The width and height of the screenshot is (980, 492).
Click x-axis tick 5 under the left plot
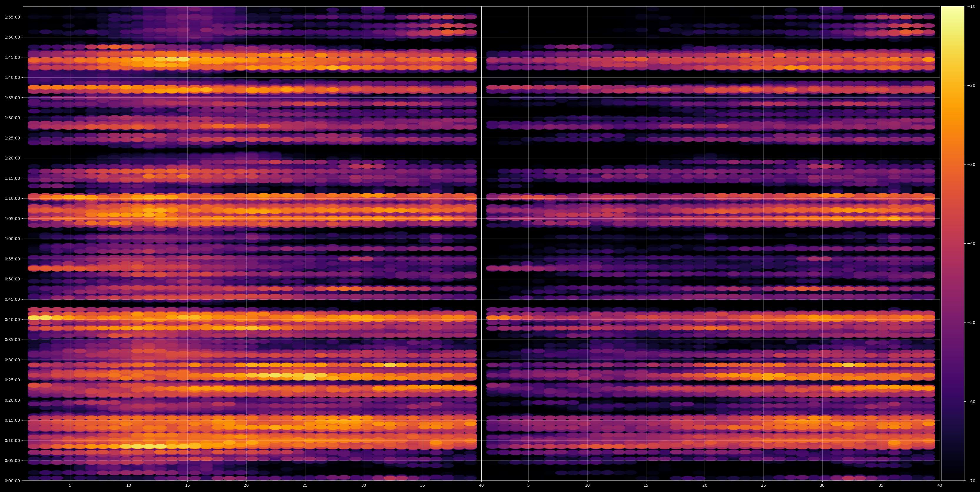coord(70,485)
